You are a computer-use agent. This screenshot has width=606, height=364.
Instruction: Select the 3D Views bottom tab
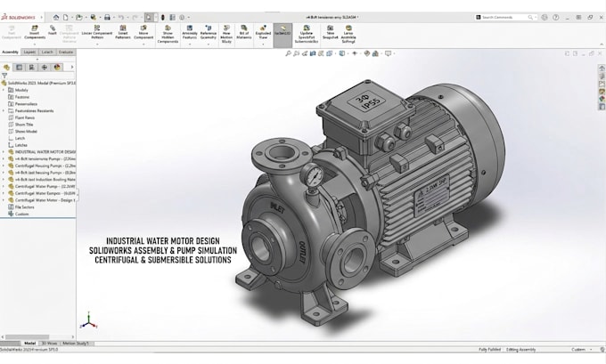pyautogui.click(x=49, y=344)
